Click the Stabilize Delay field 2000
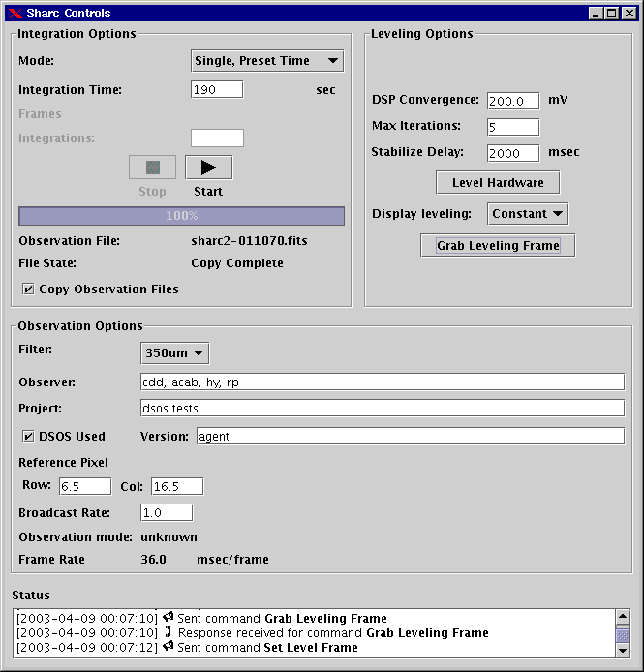 click(x=513, y=153)
